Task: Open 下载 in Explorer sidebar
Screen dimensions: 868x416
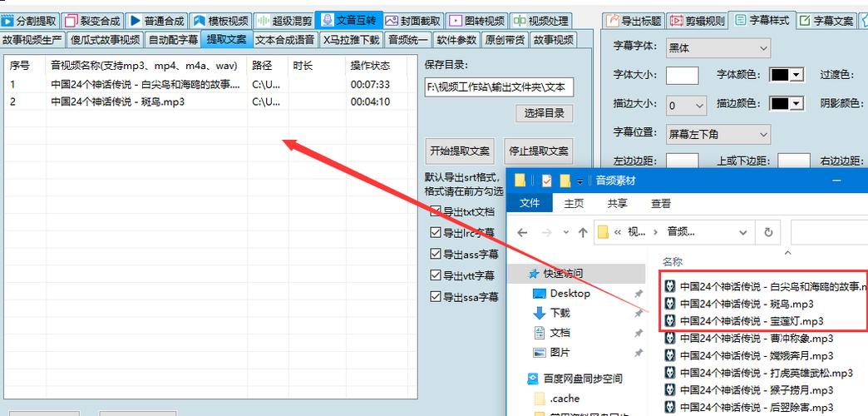Action: 560,313
